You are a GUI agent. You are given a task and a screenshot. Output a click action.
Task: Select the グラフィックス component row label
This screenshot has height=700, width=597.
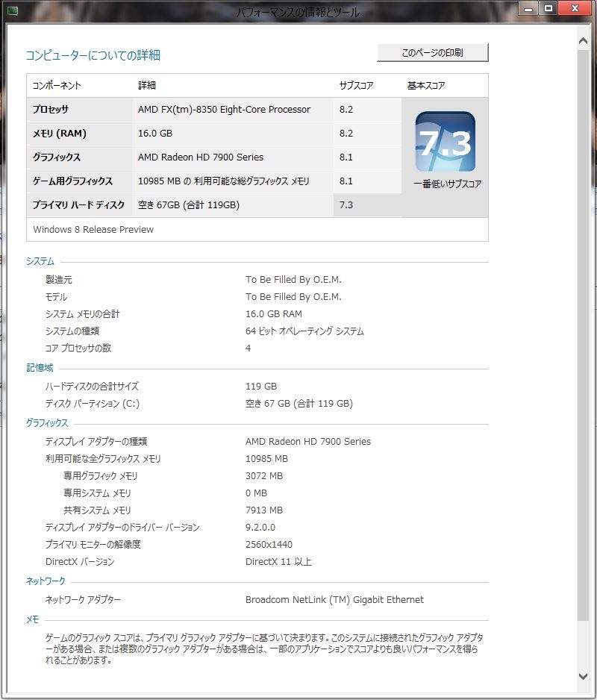[x=57, y=157]
